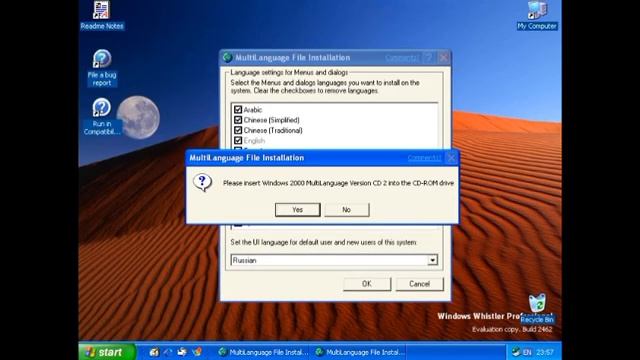Open Run in Compatibility desktop icon

102,117
